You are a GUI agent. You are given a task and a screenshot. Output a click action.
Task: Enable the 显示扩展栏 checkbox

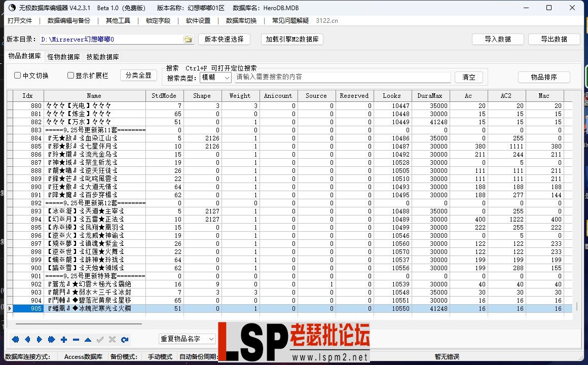tap(70, 75)
